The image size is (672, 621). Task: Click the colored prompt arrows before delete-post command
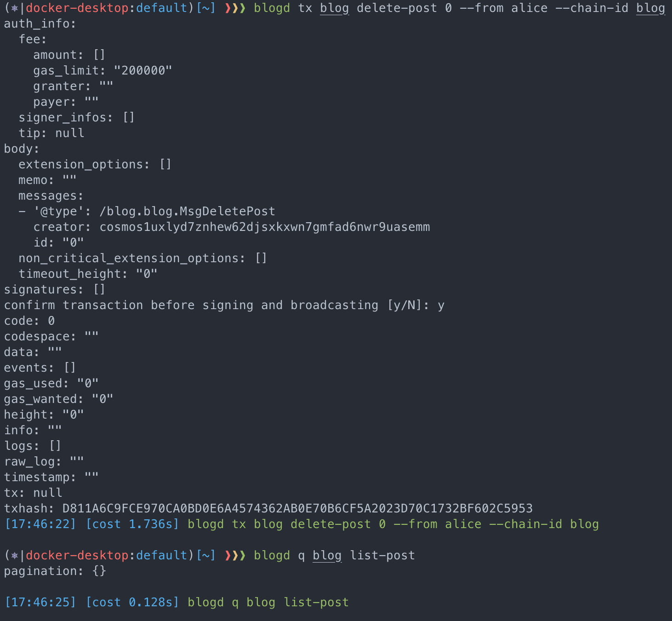pyautogui.click(x=235, y=8)
